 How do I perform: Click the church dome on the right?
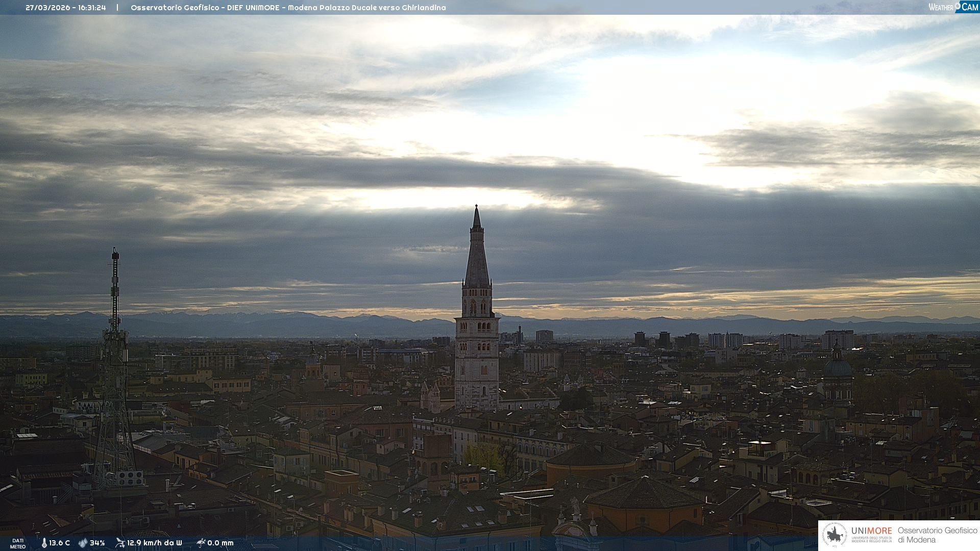point(837,367)
